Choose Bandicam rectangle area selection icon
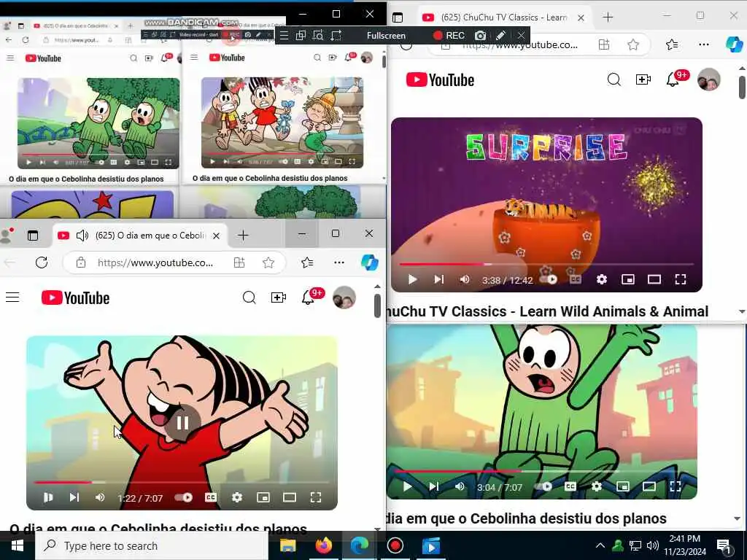Screen dimensions: 747x560 pyautogui.click(x=301, y=36)
